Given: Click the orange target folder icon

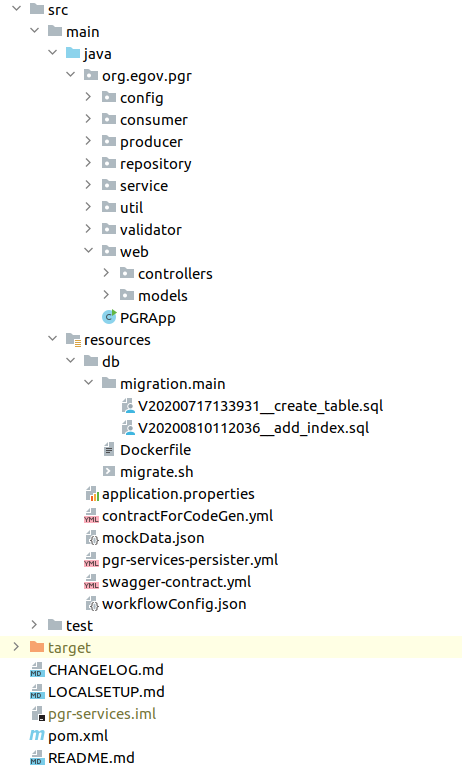Looking at the screenshot, I should 37,647.
